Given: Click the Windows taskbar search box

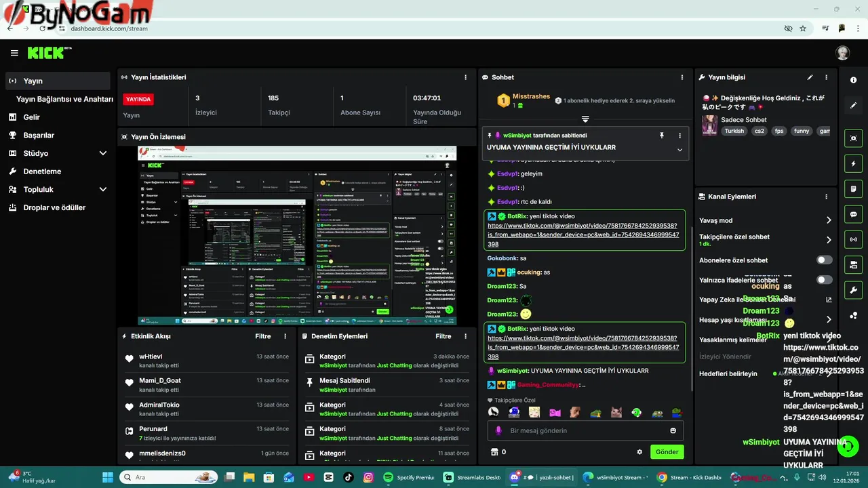Looking at the screenshot, I should pyautogui.click(x=168, y=477).
